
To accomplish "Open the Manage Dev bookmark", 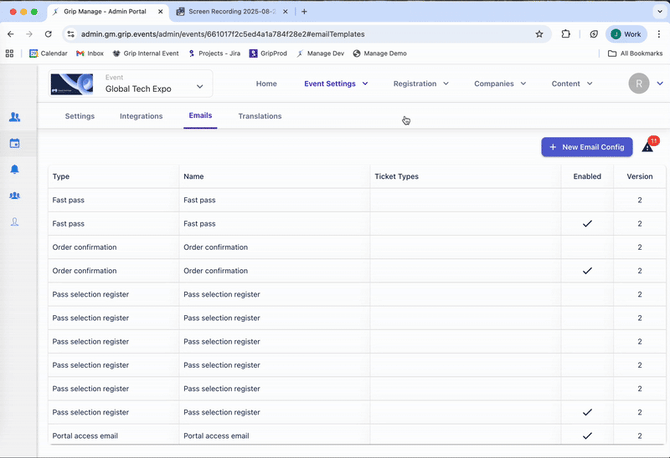I will click(x=320, y=53).
